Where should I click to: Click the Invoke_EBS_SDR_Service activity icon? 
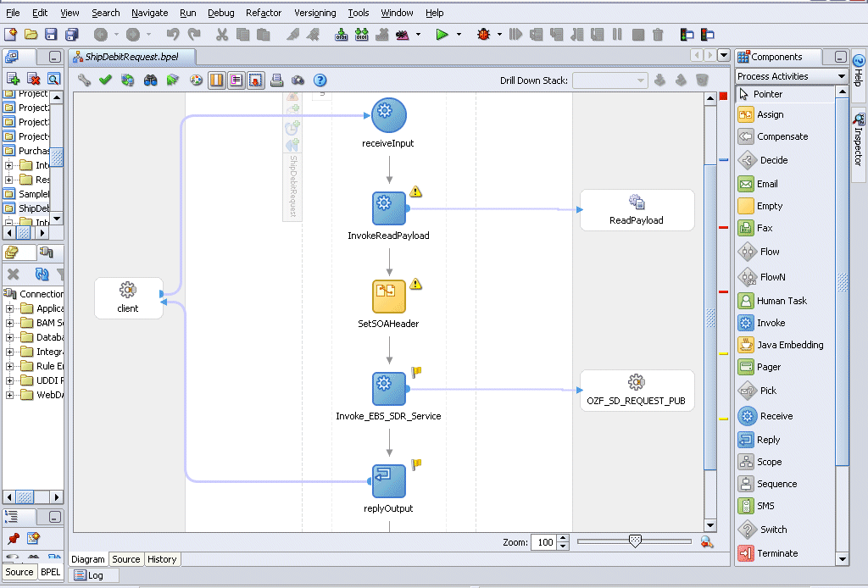coord(388,389)
